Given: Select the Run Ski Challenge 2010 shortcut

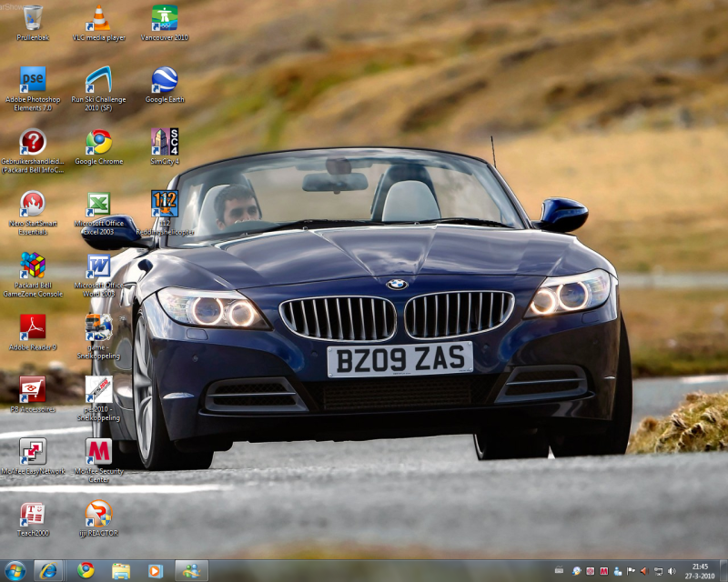Looking at the screenshot, I should [98, 88].
